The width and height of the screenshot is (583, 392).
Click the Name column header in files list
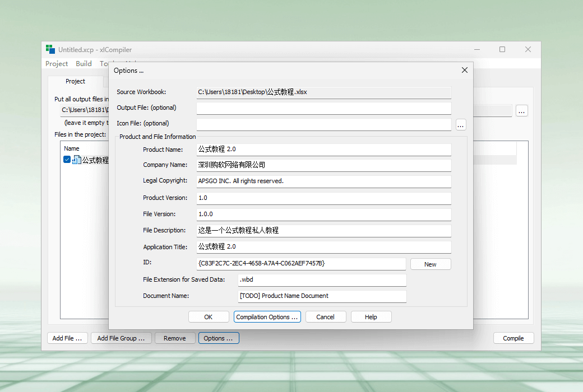(x=71, y=148)
